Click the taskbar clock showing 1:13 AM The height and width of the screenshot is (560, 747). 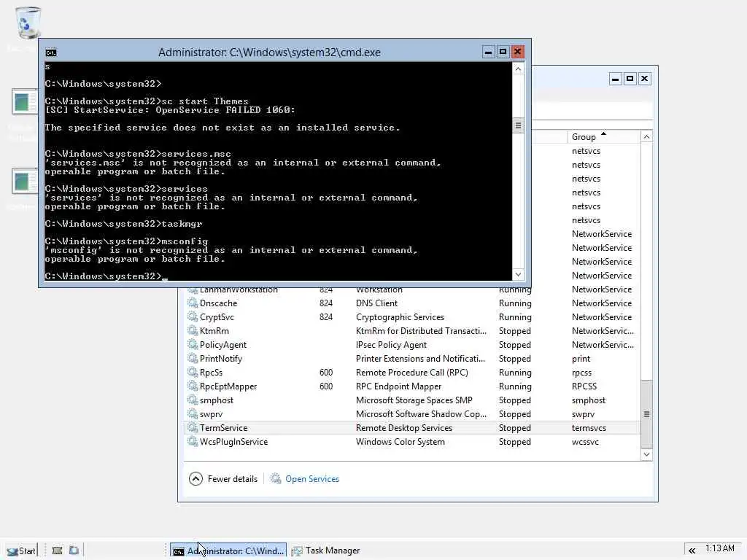point(719,548)
